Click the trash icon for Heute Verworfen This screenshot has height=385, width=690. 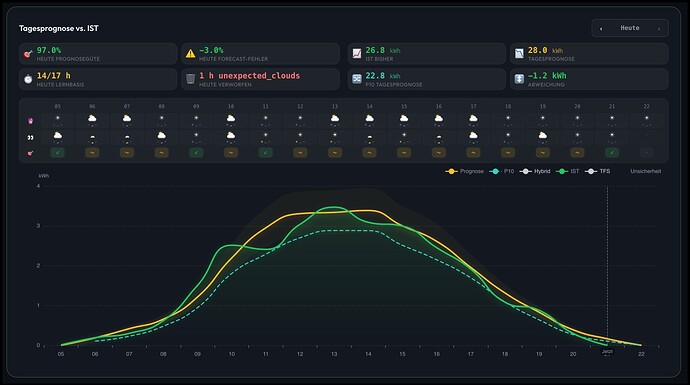190,79
